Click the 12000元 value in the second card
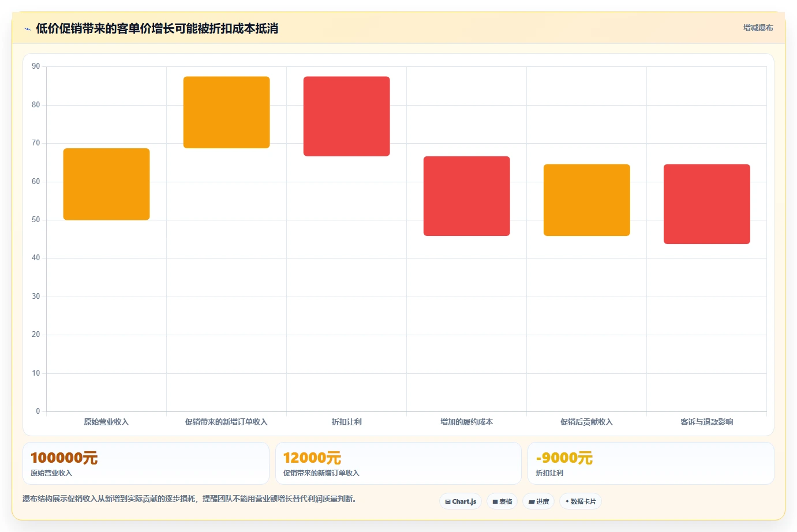The width and height of the screenshot is (797, 532). coord(312,458)
